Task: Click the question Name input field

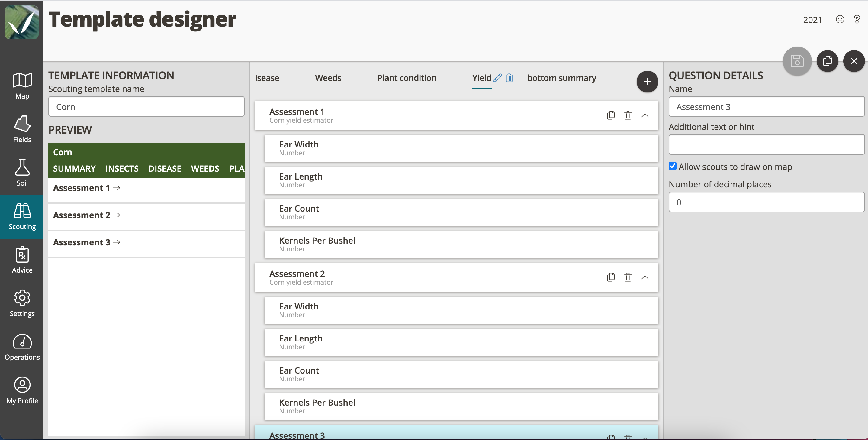Action: [766, 107]
